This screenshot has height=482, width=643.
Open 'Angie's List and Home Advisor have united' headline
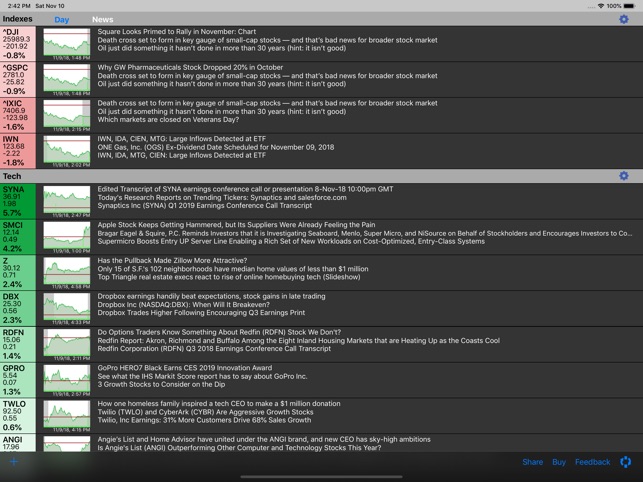pos(264,439)
